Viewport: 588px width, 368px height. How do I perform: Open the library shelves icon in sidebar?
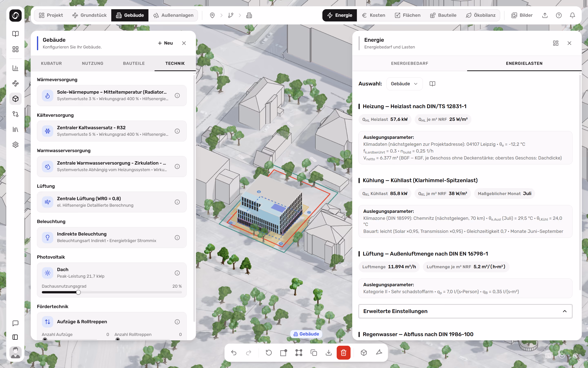click(x=15, y=129)
